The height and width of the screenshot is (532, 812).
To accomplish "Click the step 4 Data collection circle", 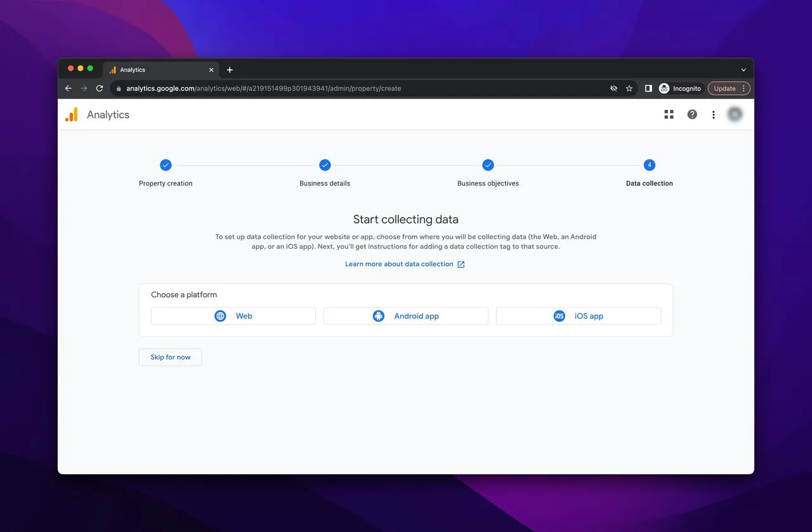I will click(649, 165).
